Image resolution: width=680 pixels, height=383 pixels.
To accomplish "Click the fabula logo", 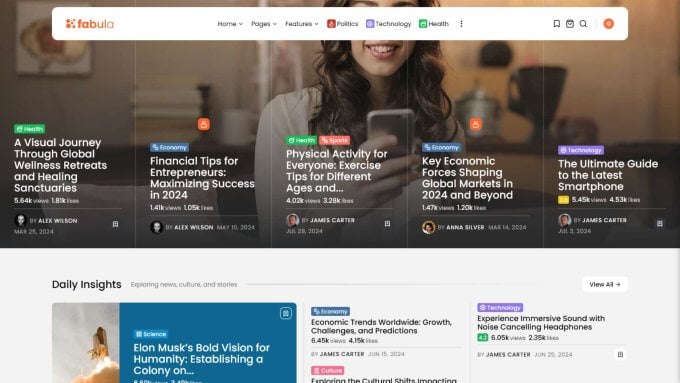I will [90, 24].
